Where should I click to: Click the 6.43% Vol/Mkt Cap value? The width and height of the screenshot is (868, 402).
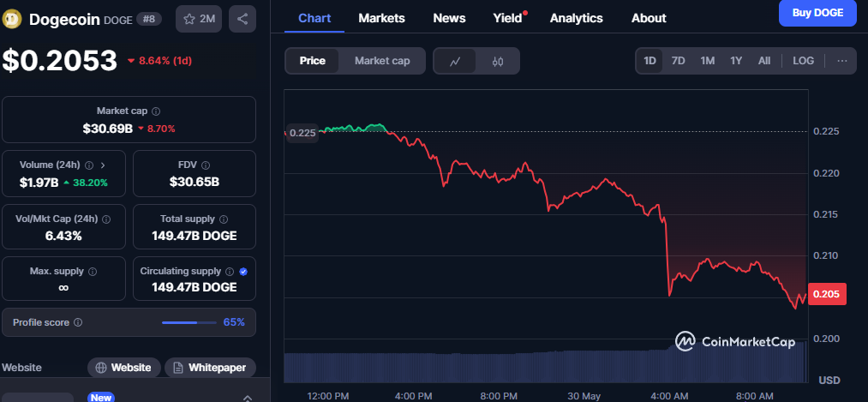[63, 236]
